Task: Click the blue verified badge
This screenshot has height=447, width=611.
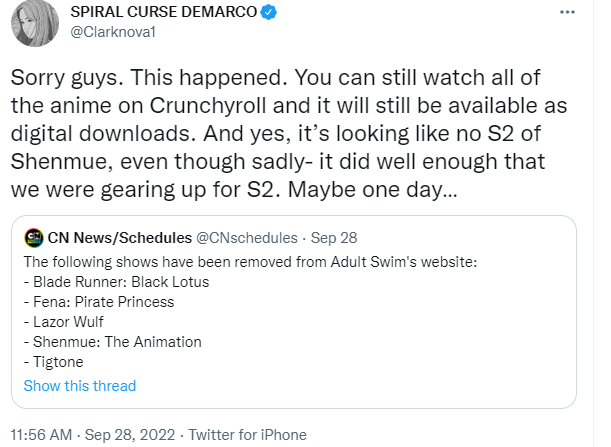Action: [x=282, y=12]
